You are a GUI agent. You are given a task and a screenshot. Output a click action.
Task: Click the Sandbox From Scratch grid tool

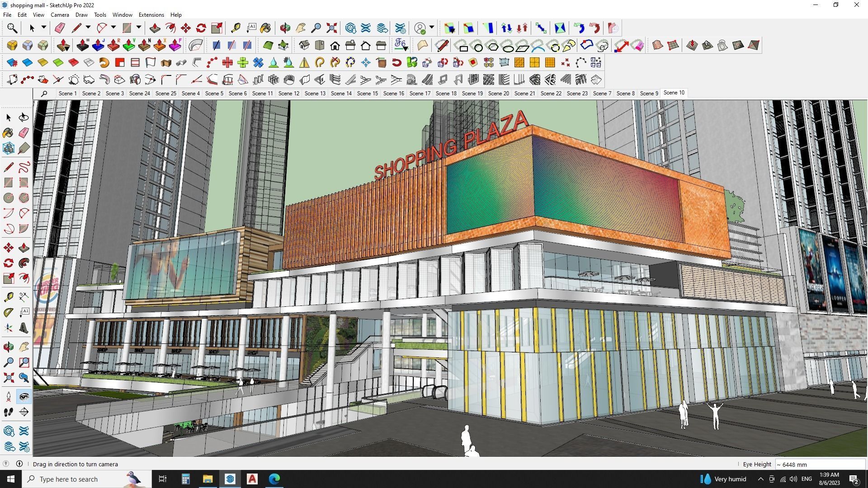(x=673, y=45)
